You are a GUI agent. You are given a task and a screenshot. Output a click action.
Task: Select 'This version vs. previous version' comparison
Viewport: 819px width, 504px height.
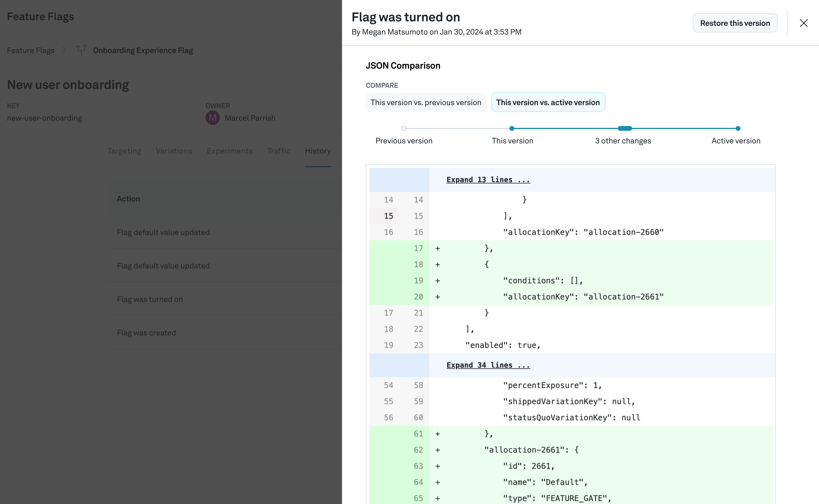point(426,102)
